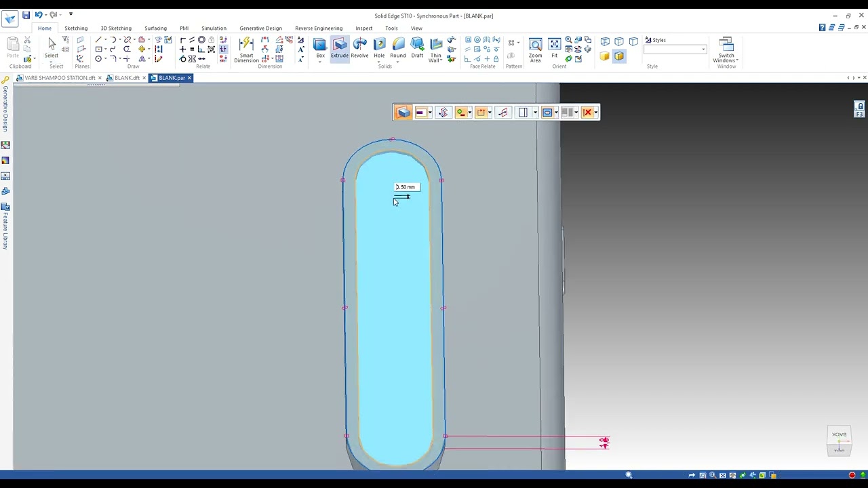
Task: Open the quick access toolbar customize arrow
Action: click(x=71, y=14)
